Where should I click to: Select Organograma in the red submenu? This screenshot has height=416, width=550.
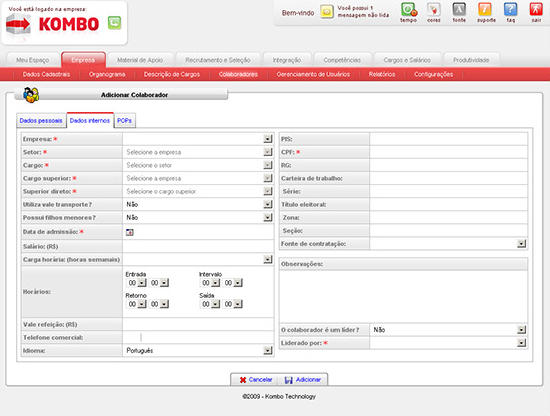107,74
